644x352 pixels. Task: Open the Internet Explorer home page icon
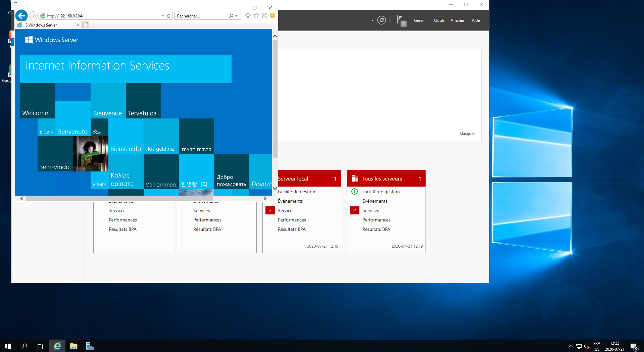point(248,16)
